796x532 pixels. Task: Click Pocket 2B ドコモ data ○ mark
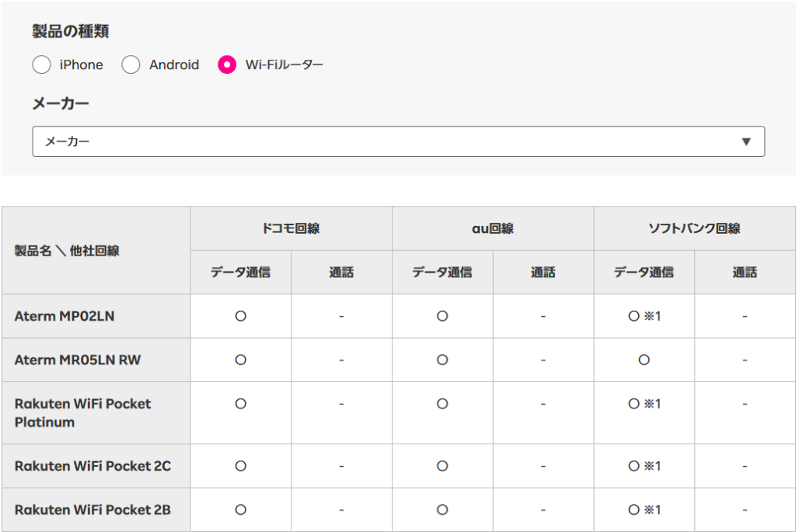tap(241, 509)
